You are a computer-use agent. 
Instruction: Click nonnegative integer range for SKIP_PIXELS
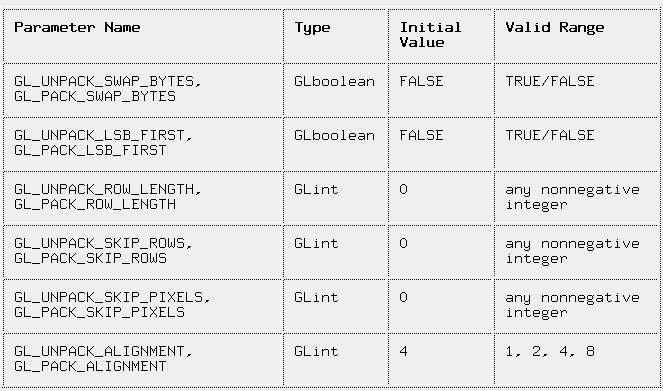tap(572, 305)
